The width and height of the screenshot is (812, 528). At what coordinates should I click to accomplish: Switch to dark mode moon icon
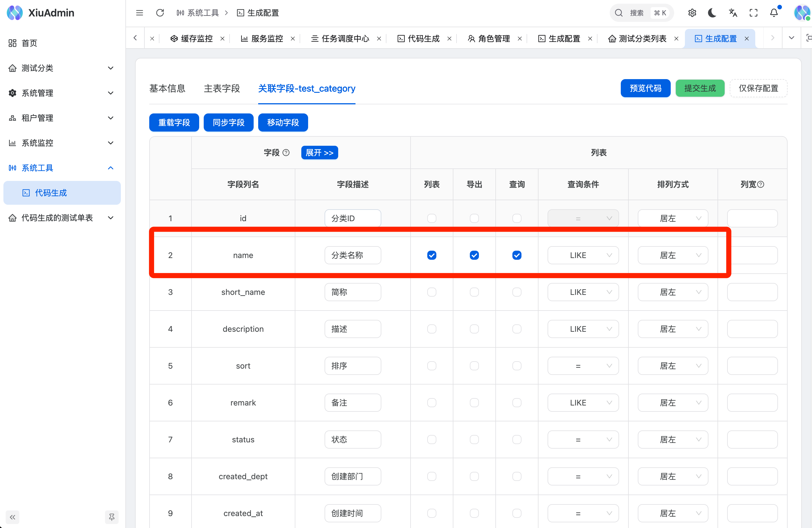712,13
